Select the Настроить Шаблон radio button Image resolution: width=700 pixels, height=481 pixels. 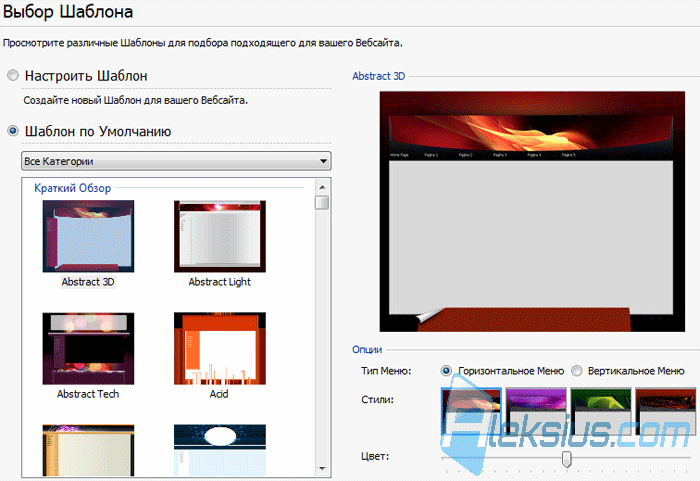tap(13, 75)
